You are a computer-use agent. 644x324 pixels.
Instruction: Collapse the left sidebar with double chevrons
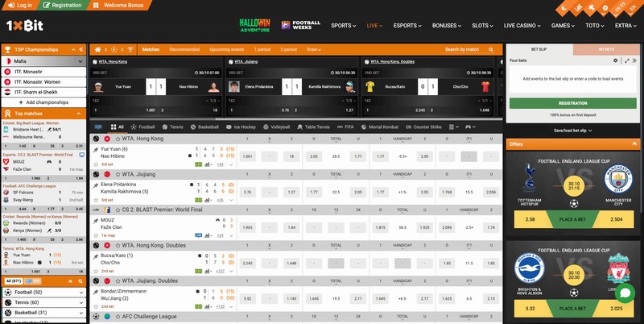coord(81,49)
